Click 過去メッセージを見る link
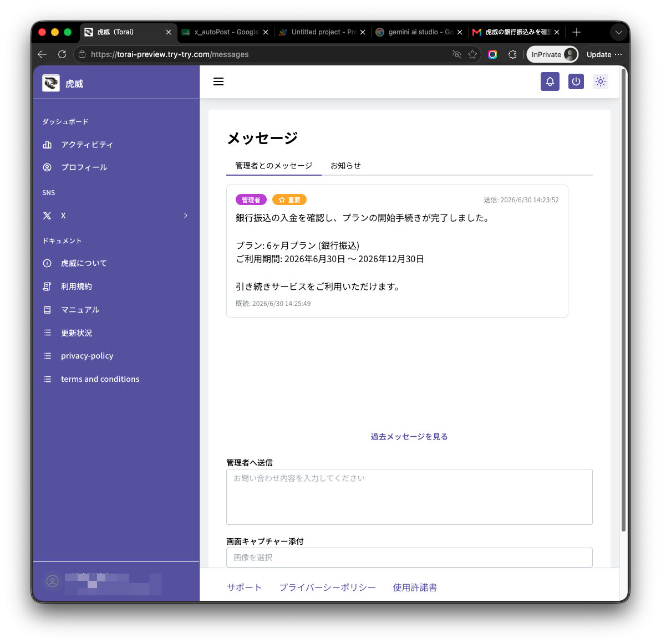 click(409, 437)
